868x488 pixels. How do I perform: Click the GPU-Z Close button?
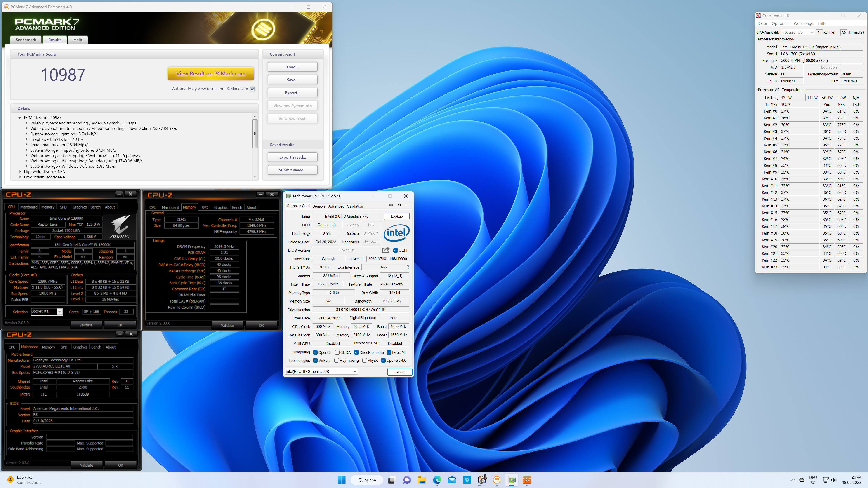click(400, 372)
